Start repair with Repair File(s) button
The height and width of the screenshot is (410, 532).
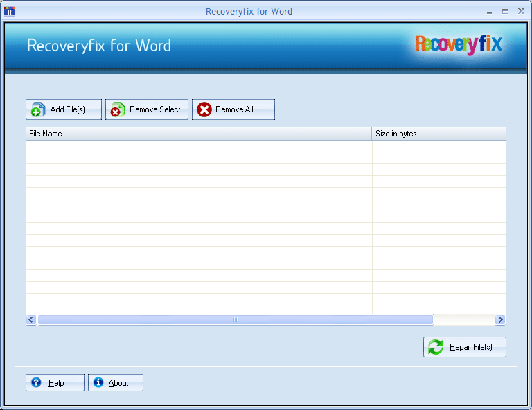pyautogui.click(x=465, y=347)
